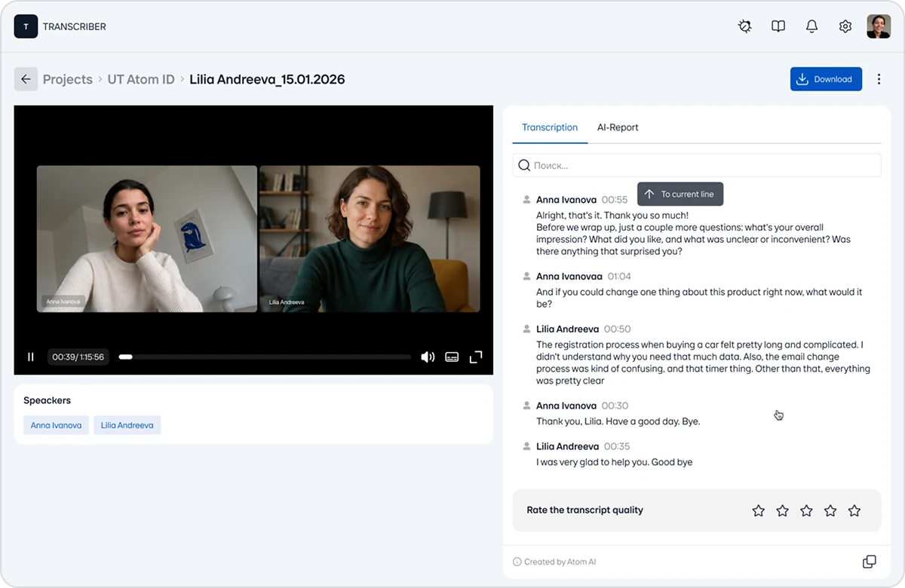Click the 00:39/1:15:56 time display
Viewport: 905px width, 588px height.
point(78,357)
